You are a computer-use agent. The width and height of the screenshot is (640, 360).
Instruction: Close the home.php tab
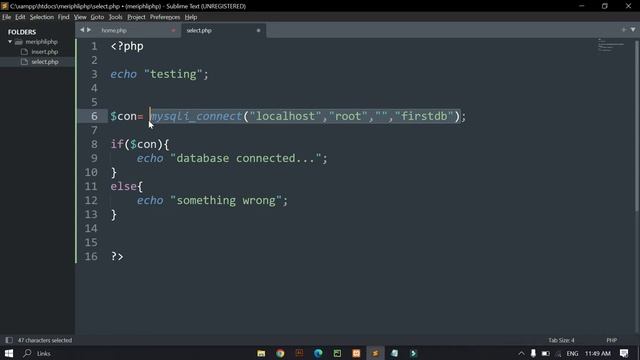coord(173,30)
